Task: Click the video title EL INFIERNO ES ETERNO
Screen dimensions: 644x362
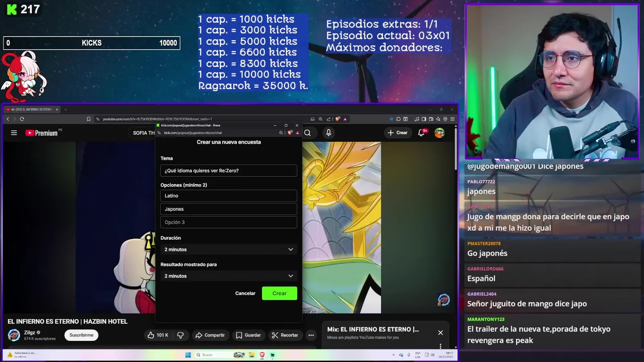Action: coord(67,321)
